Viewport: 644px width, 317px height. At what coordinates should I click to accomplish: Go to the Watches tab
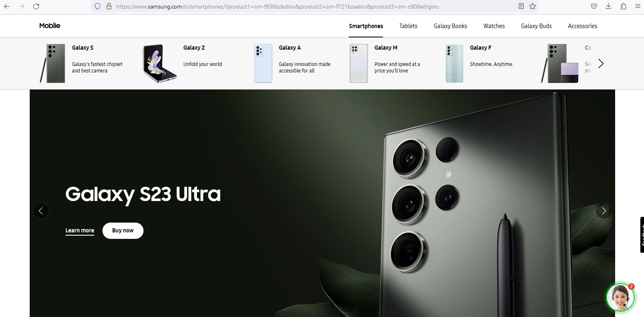coord(494,26)
